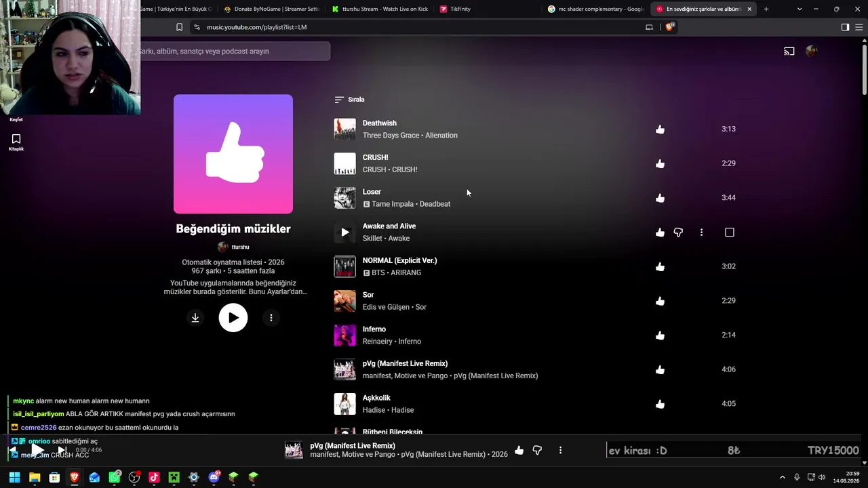Image resolution: width=868 pixels, height=488 pixels.
Task: Switch to the TikFinity browser tab
Action: point(488,9)
